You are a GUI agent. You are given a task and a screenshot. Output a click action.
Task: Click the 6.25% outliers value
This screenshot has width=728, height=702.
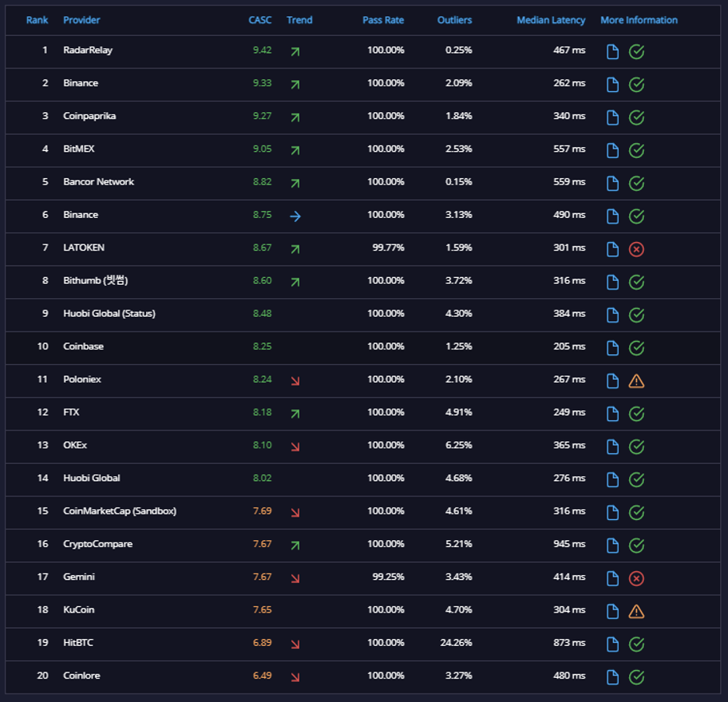pyautogui.click(x=459, y=445)
